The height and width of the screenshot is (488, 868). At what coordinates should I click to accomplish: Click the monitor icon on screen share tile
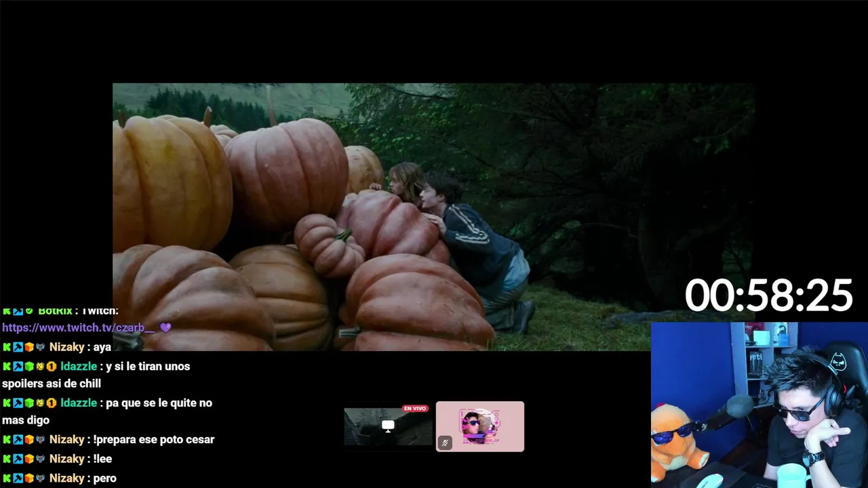tap(388, 426)
